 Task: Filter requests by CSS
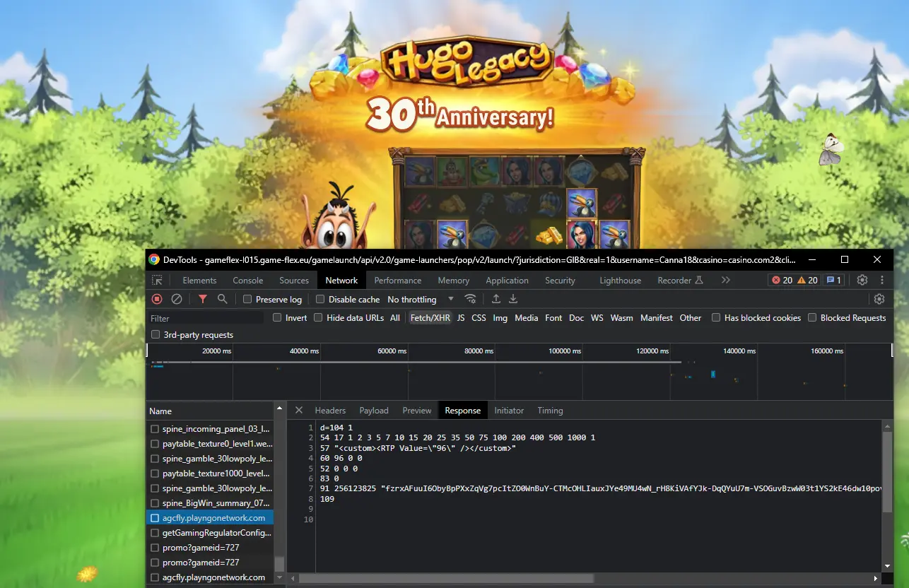click(x=479, y=318)
